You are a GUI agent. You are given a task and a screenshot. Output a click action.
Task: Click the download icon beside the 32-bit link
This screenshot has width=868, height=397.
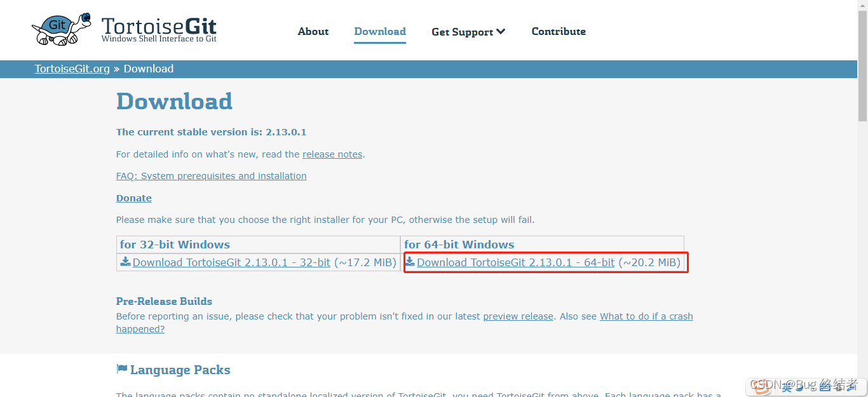pos(126,262)
